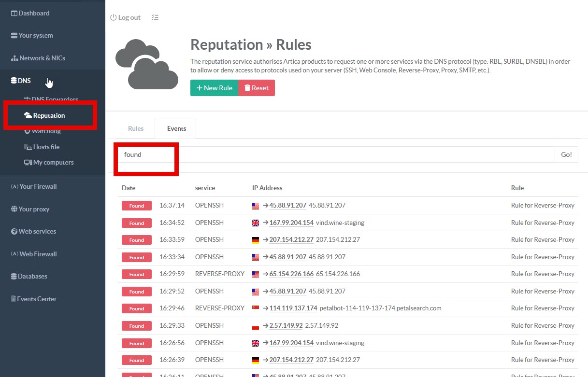Click the Poland flag next to 2.57.149.92
The image size is (588, 377).
[x=256, y=326]
